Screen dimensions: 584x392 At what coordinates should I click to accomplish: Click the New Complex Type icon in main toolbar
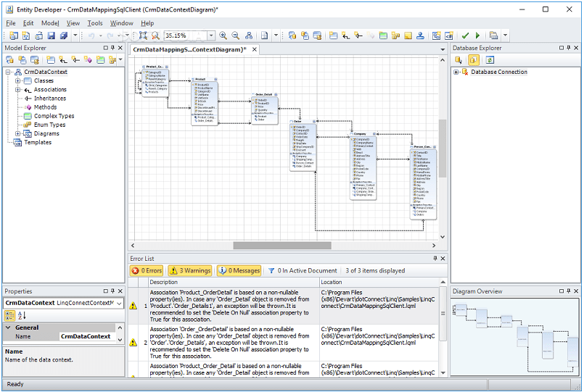pos(383,36)
